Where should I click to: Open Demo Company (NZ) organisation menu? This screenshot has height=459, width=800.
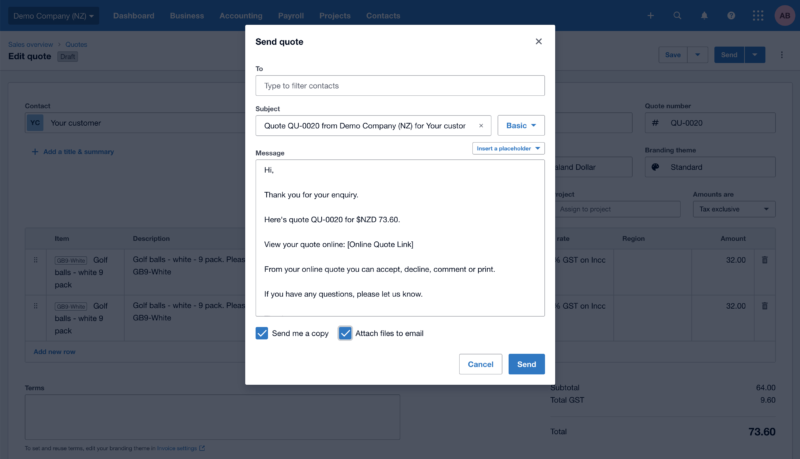[54, 16]
